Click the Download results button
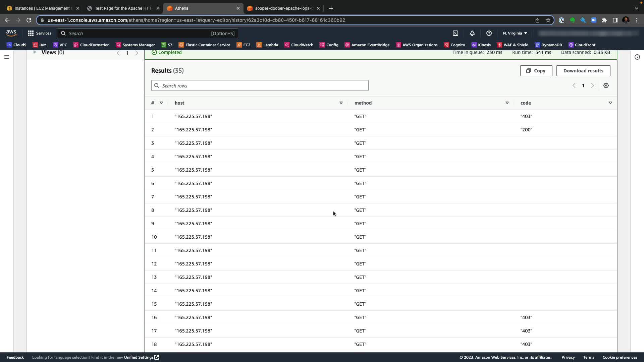 (x=583, y=71)
